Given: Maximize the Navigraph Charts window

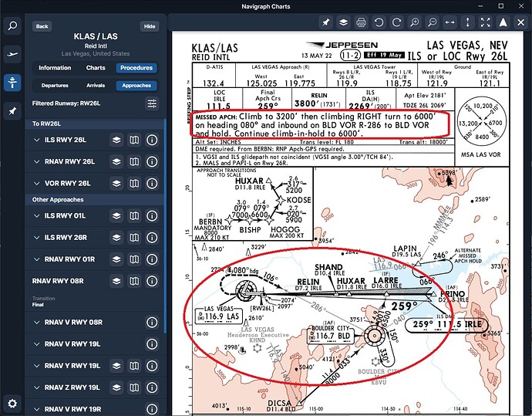Looking at the screenshot, I should tap(501, 6).
